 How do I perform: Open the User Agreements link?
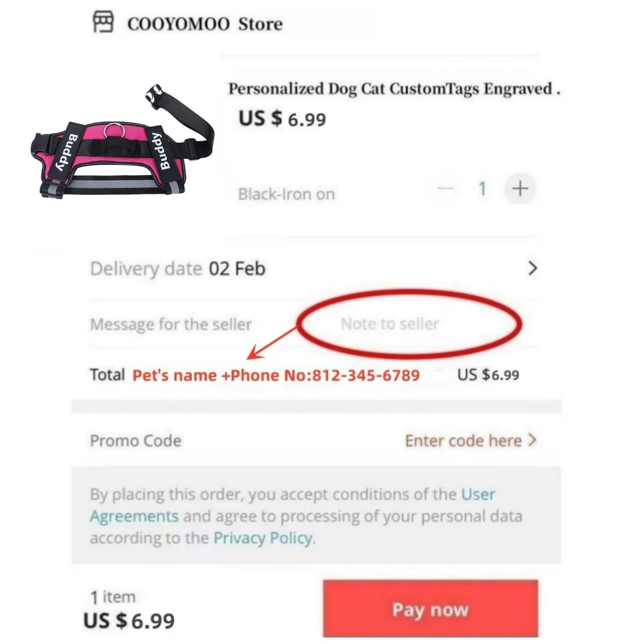pos(292,504)
